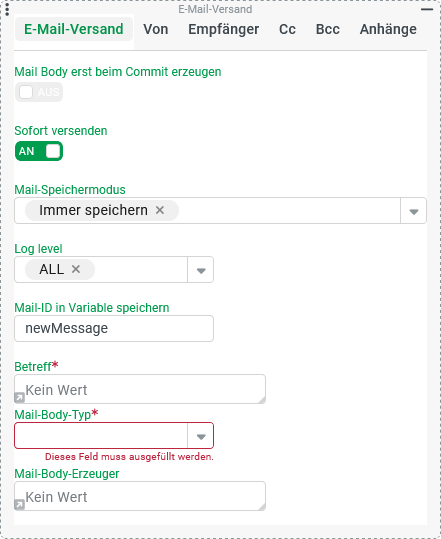Image resolution: width=441 pixels, height=539 pixels.
Task: Open the Log level dropdown arrow
Action: click(x=201, y=270)
